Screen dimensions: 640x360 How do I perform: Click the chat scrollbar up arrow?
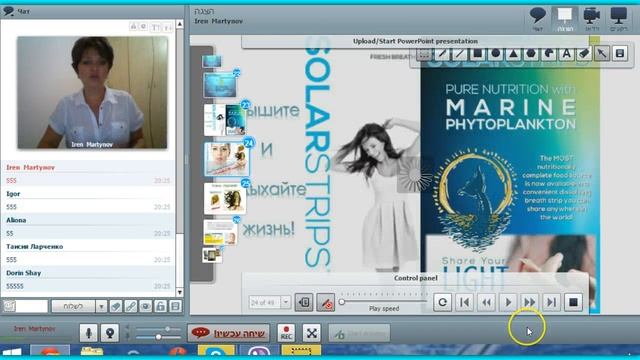[179, 24]
